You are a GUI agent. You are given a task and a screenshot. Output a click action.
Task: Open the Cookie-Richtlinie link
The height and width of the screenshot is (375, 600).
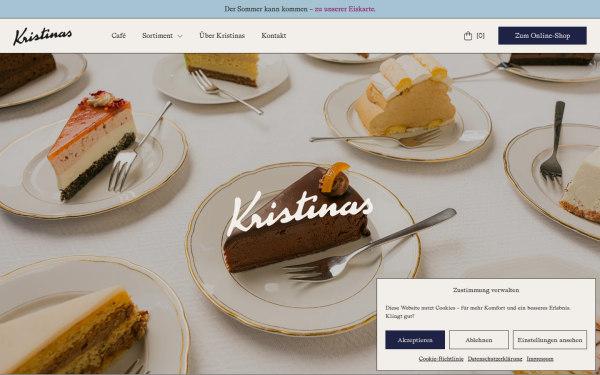(441, 359)
